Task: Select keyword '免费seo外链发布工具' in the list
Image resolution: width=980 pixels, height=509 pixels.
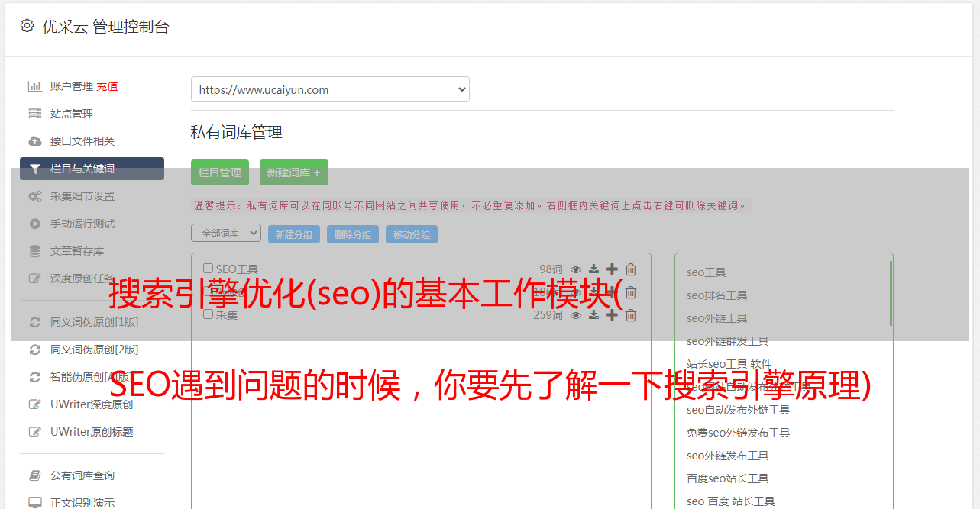Action: click(x=739, y=433)
